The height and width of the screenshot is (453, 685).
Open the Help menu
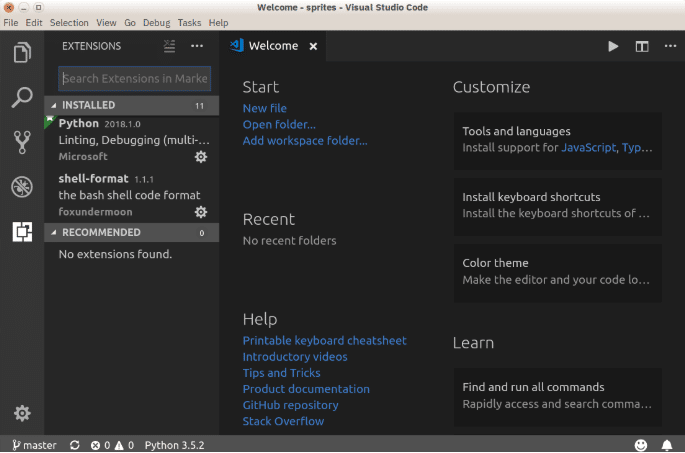[218, 23]
